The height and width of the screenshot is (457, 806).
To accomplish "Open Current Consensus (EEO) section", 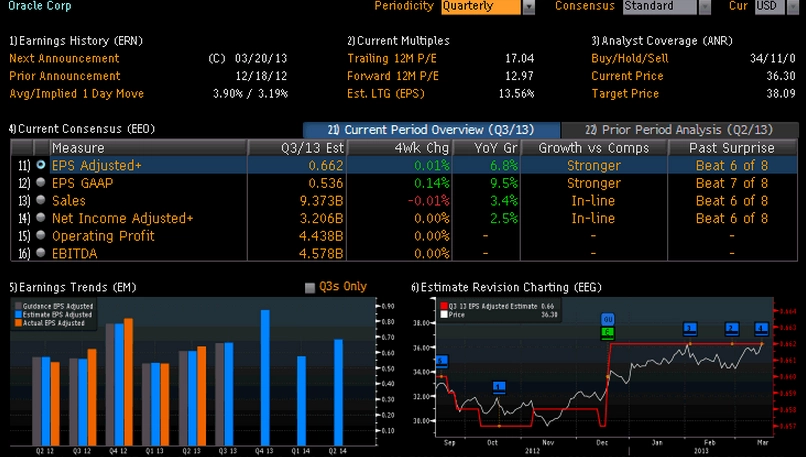I will [82, 129].
